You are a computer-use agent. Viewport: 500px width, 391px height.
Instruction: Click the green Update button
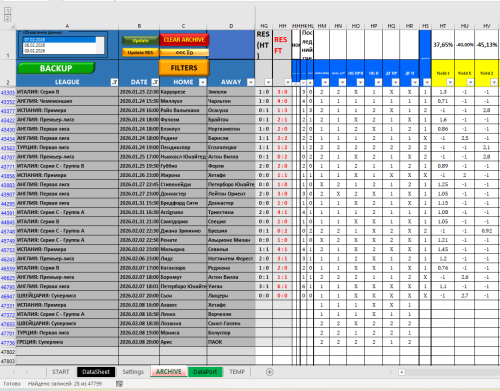(140, 40)
